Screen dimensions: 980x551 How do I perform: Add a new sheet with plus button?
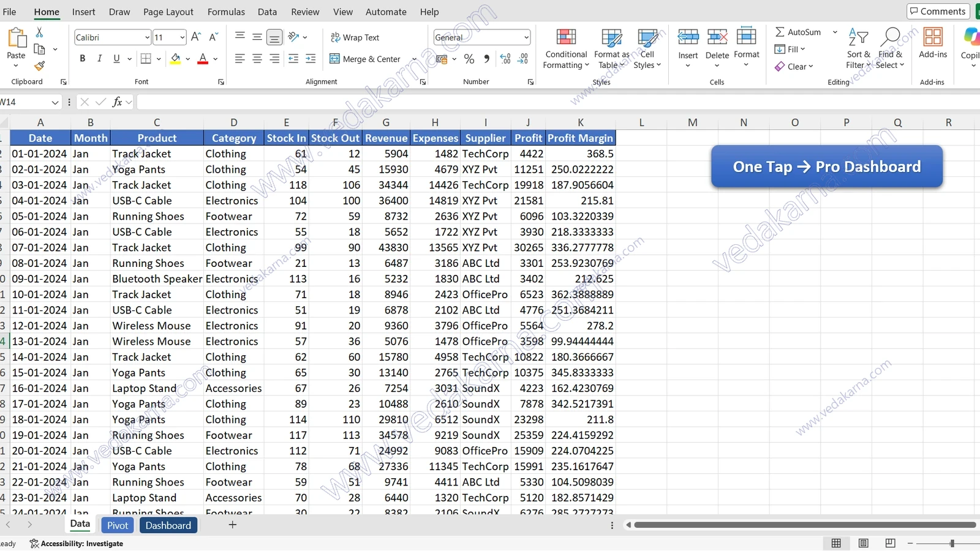click(233, 525)
